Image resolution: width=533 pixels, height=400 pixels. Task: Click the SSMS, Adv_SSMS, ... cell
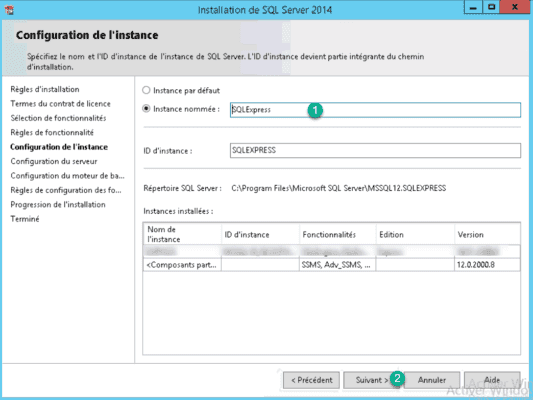point(338,265)
